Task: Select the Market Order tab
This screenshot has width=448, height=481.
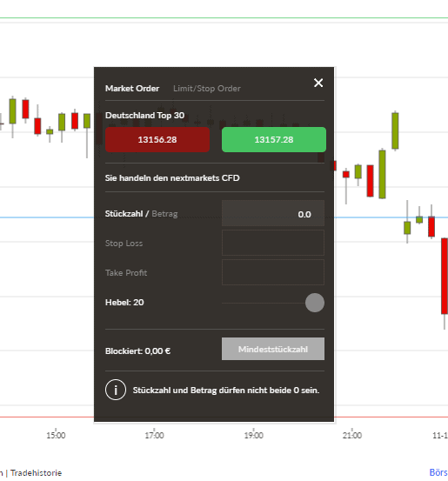Action: point(132,89)
